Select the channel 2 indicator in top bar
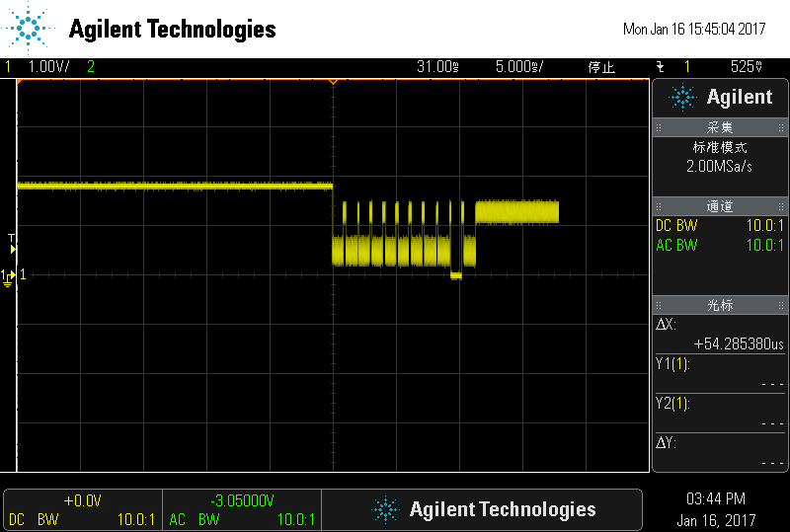790x532 pixels. pyautogui.click(x=91, y=66)
